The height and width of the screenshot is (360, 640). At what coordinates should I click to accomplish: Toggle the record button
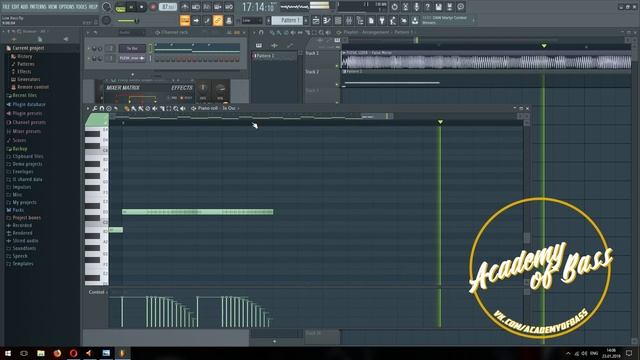pos(153,7)
